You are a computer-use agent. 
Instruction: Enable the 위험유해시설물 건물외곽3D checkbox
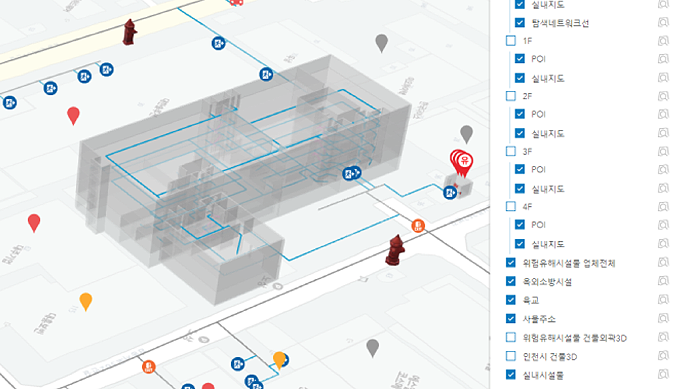pyautogui.click(x=511, y=337)
